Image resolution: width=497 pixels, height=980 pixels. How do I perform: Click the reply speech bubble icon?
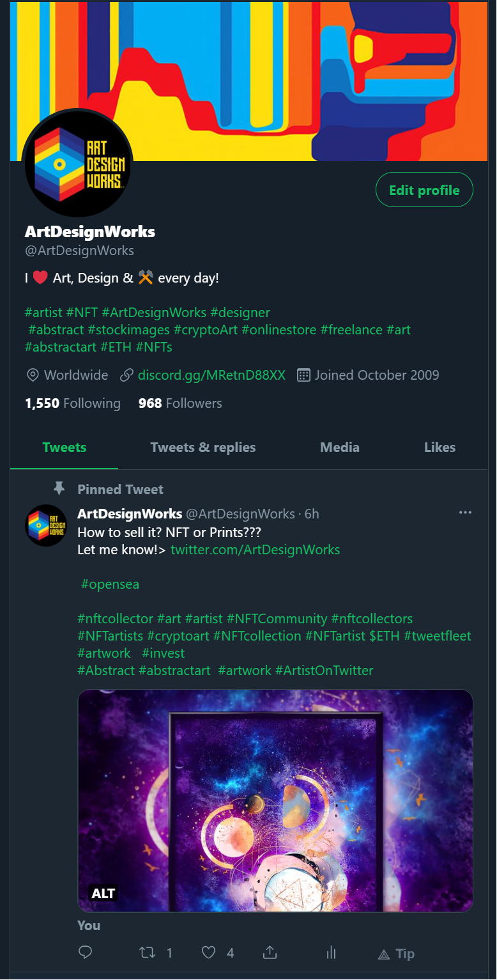click(x=85, y=953)
